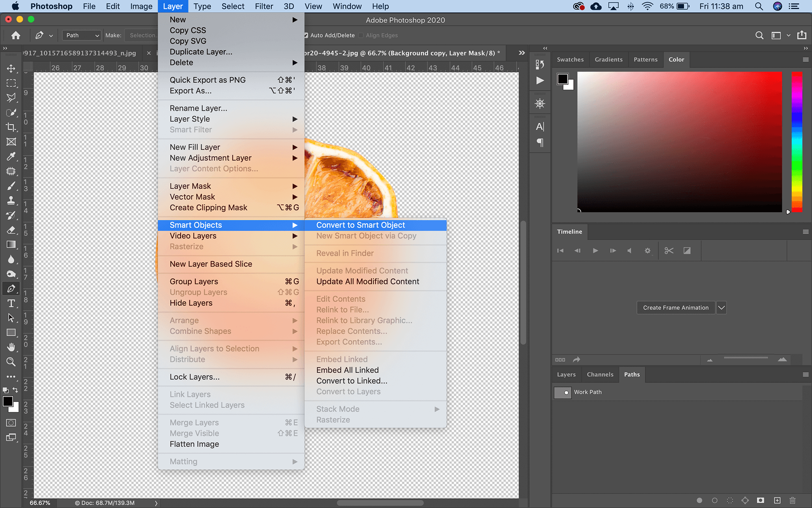Select the Horizontal Type tool
This screenshot has height=508, width=812.
click(11, 303)
